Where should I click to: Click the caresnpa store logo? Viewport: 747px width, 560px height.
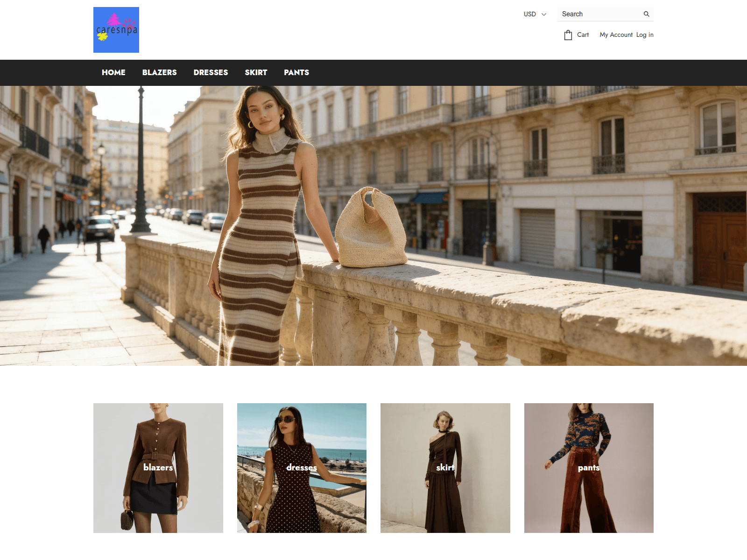tap(116, 30)
